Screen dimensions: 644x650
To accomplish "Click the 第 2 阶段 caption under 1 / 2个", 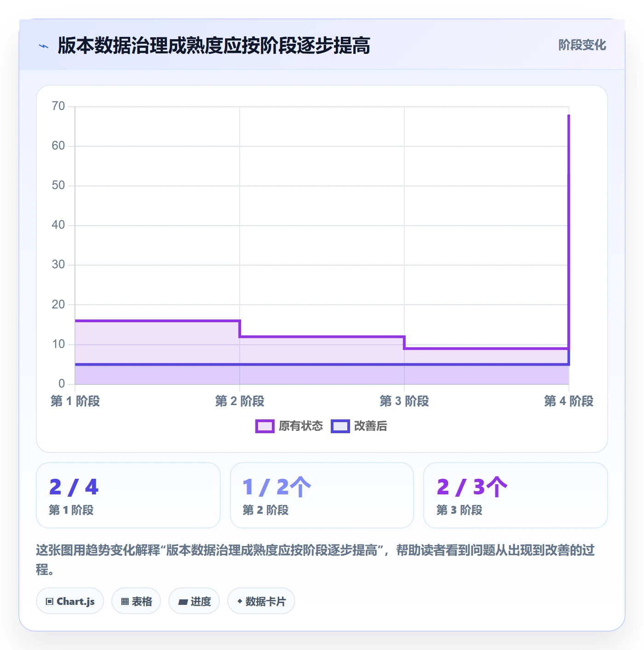I will 265,510.
